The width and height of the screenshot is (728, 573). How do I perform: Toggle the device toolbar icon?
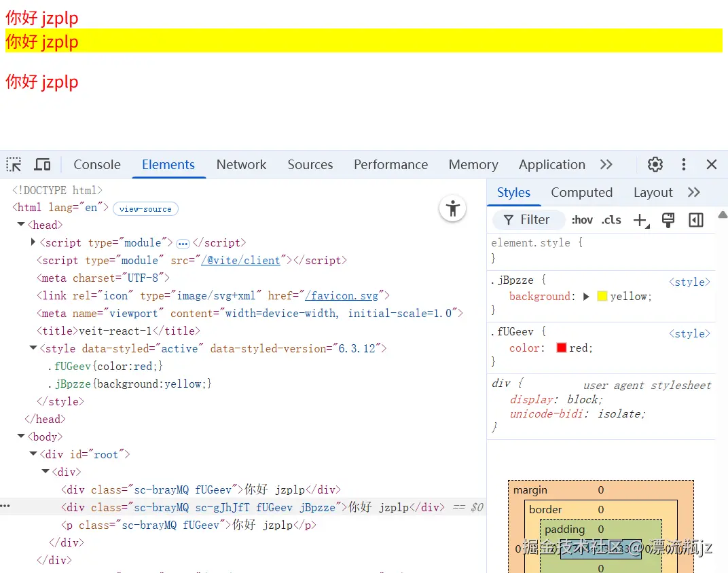[42, 164]
